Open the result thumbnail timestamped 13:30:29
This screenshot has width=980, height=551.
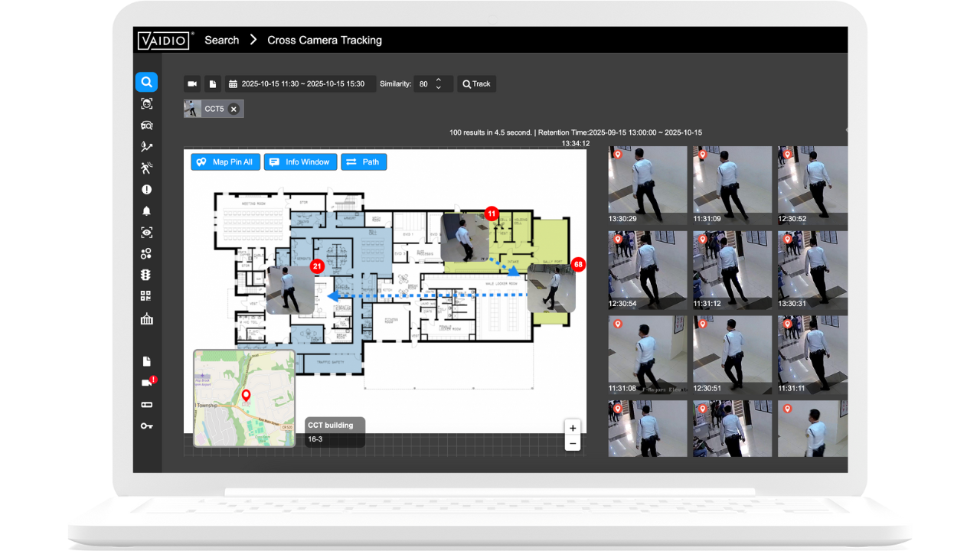pos(647,184)
